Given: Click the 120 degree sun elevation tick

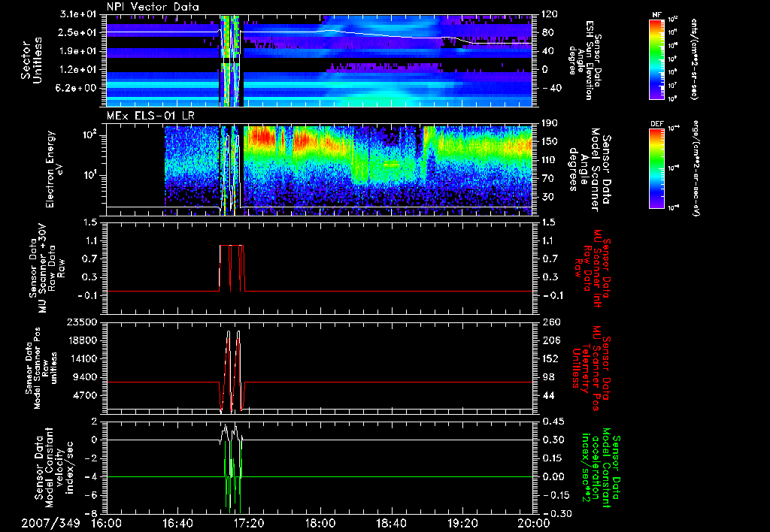Looking at the screenshot, I should tap(550, 14).
